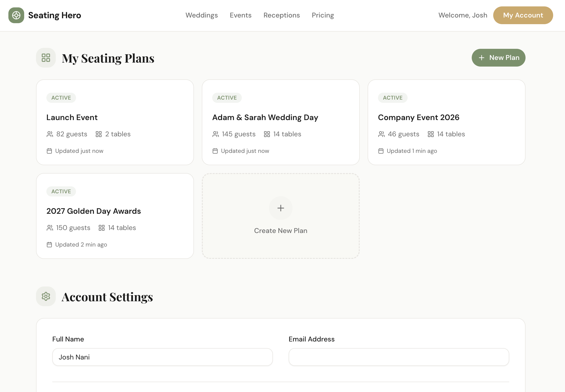This screenshot has height=392, width=565.
Task: Click the tables icon on Company Event 2026 card
Action: click(431, 134)
